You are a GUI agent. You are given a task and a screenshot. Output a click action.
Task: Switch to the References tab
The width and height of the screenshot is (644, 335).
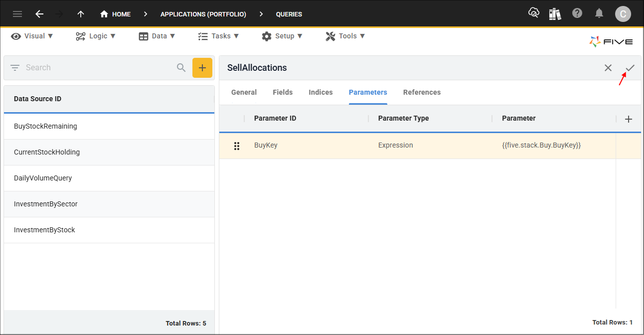(x=422, y=92)
